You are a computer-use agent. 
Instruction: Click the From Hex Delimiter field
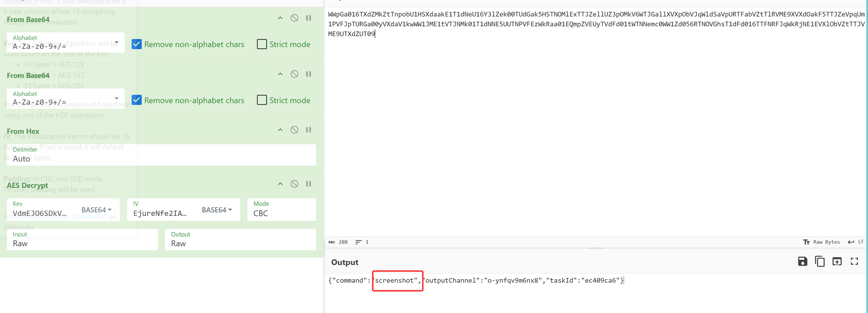point(161,155)
